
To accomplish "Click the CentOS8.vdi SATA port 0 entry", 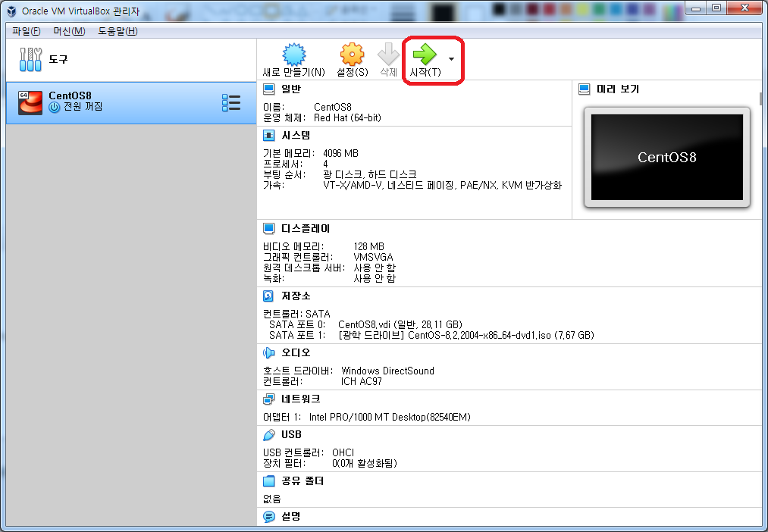I will (x=400, y=324).
